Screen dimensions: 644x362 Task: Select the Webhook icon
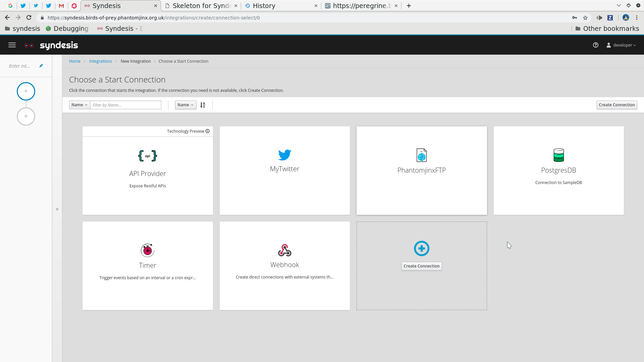285,250
